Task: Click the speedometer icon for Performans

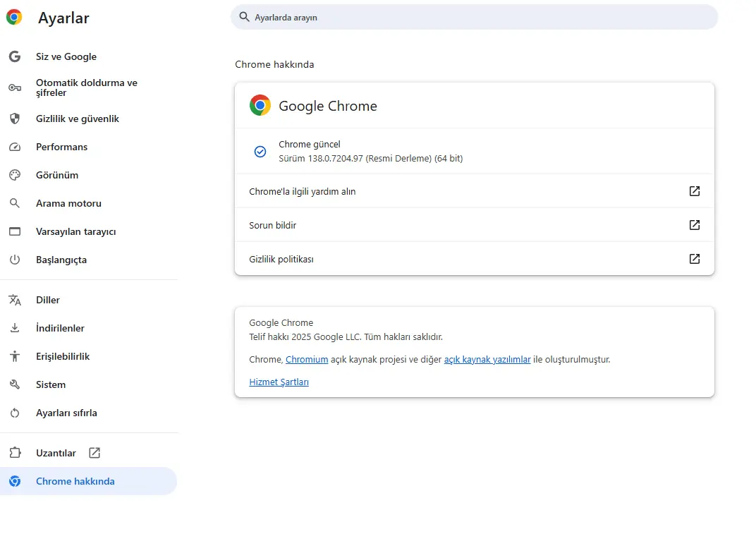Action: click(x=15, y=147)
